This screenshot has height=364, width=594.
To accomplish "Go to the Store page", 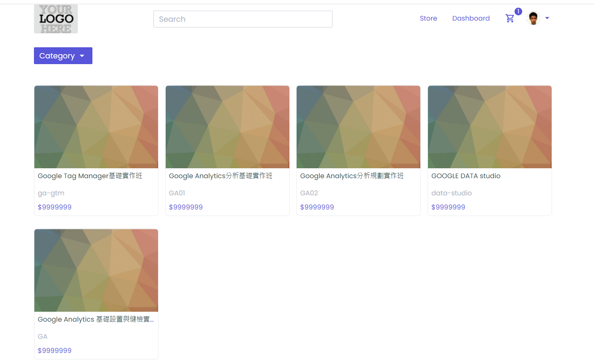I will [x=428, y=18].
